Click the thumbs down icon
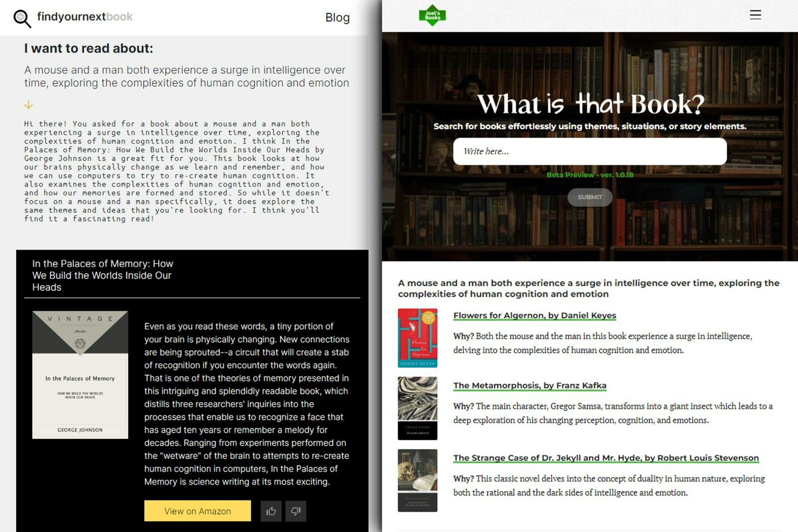 click(296, 511)
